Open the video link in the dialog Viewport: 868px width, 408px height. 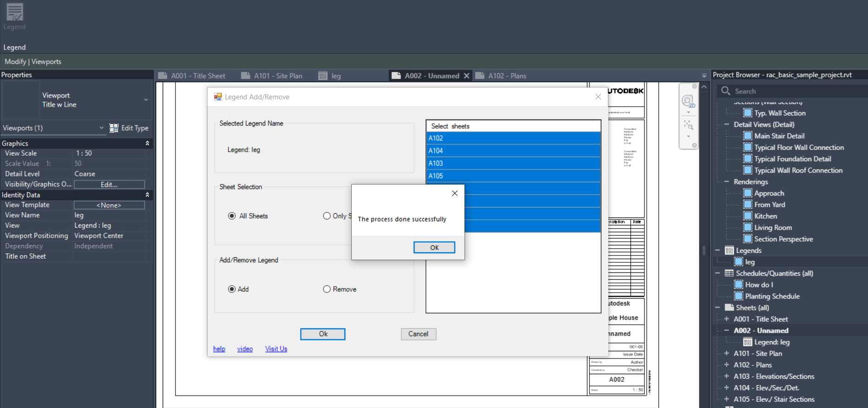245,349
